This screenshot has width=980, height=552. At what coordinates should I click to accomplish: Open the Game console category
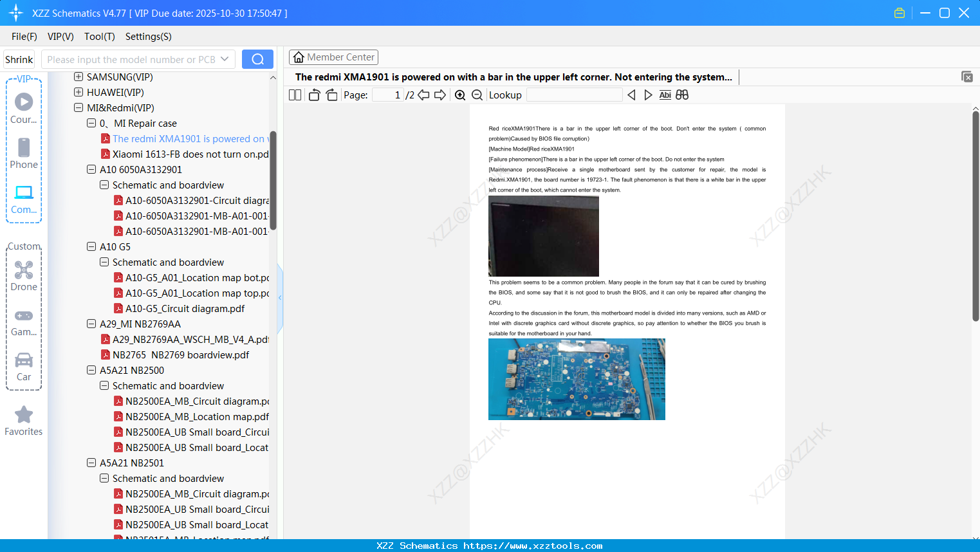click(x=24, y=322)
